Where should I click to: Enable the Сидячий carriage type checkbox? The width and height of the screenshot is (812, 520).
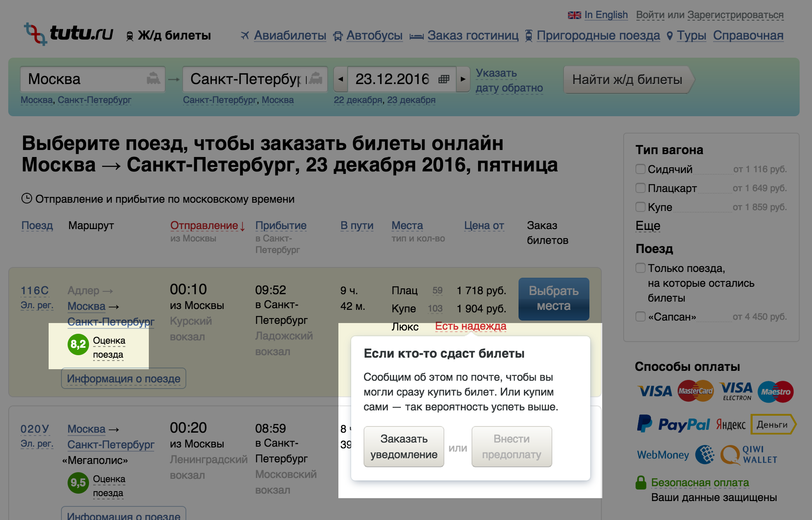point(641,169)
